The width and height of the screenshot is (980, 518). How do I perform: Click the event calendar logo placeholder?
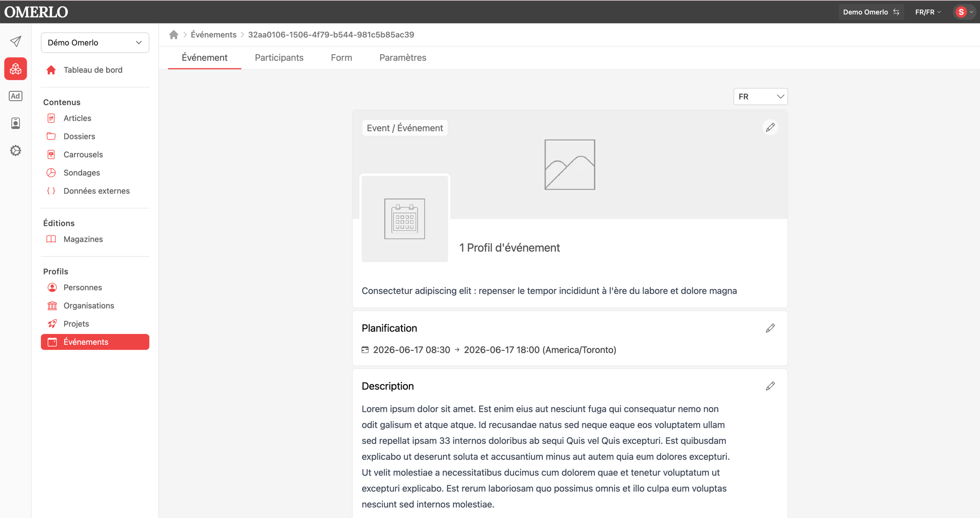[x=405, y=219]
